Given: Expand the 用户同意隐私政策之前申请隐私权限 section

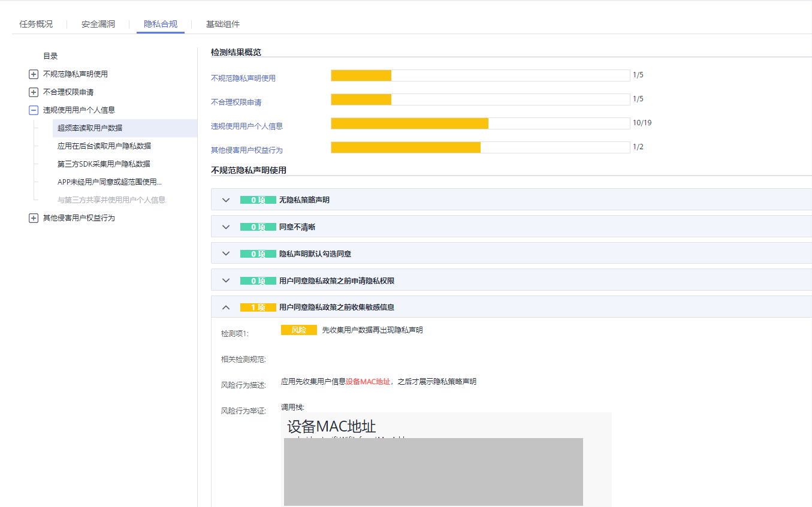Looking at the screenshot, I should point(226,280).
